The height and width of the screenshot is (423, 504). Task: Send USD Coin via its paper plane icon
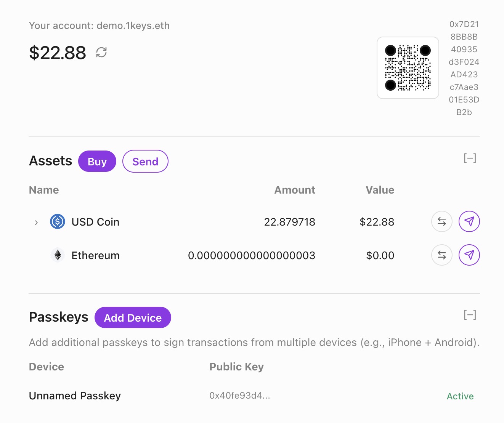tap(469, 221)
